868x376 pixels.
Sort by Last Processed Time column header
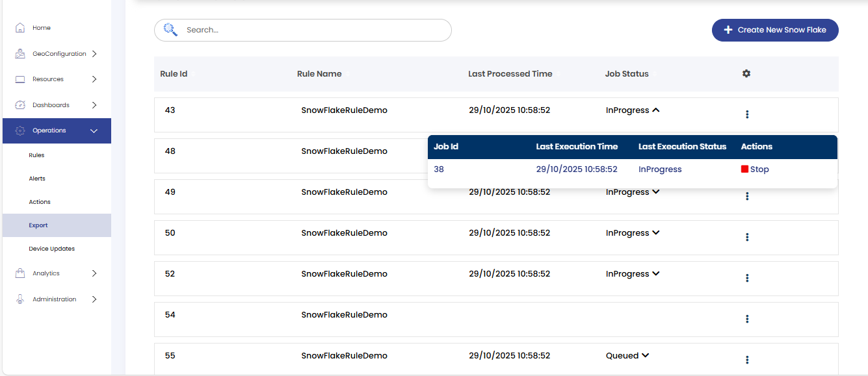click(510, 74)
